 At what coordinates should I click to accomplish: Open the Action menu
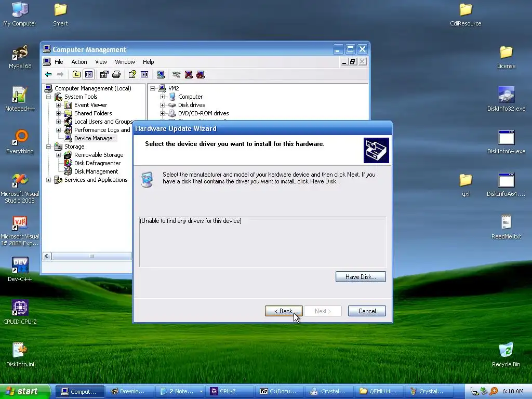[x=79, y=62]
